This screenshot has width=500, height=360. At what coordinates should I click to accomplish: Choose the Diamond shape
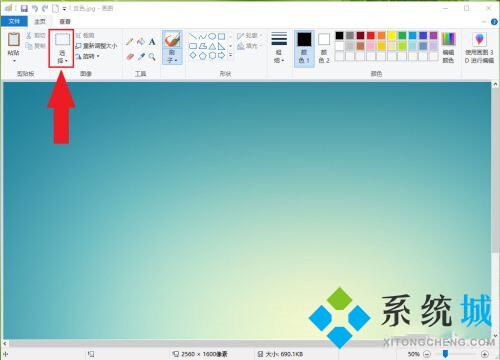click(x=193, y=55)
